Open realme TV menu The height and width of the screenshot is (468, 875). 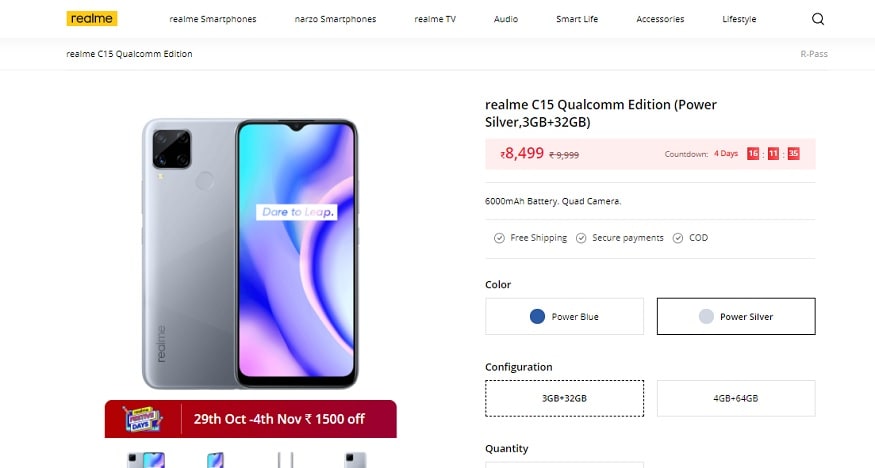point(435,19)
